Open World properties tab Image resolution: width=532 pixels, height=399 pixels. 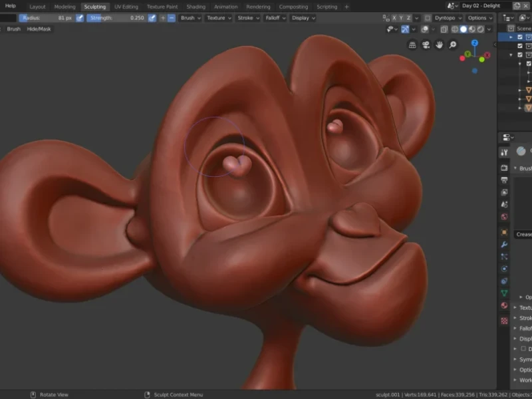504,217
